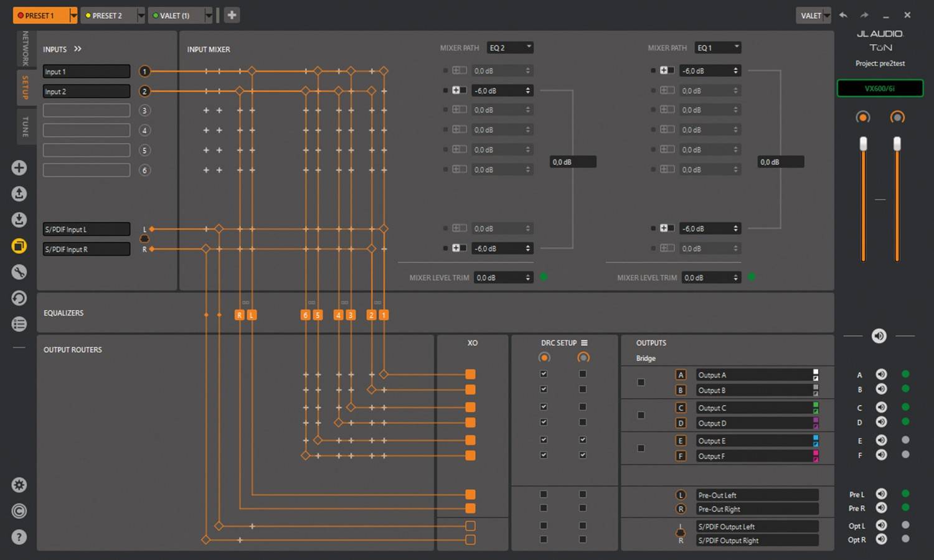Open the help question mark icon
The width and height of the screenshot is (934, 560).
click(x=19, y=537)
